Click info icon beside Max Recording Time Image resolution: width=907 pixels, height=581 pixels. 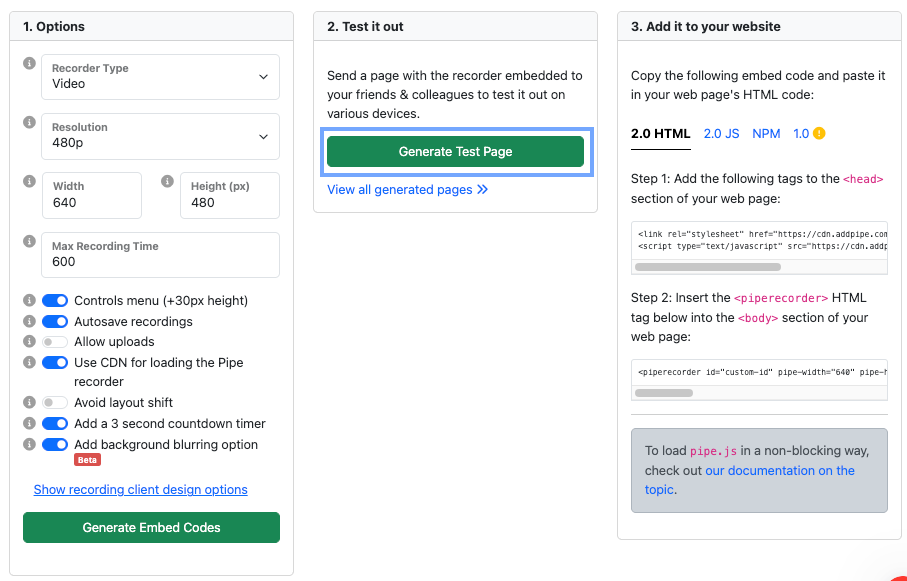click(x=29, y=241)
